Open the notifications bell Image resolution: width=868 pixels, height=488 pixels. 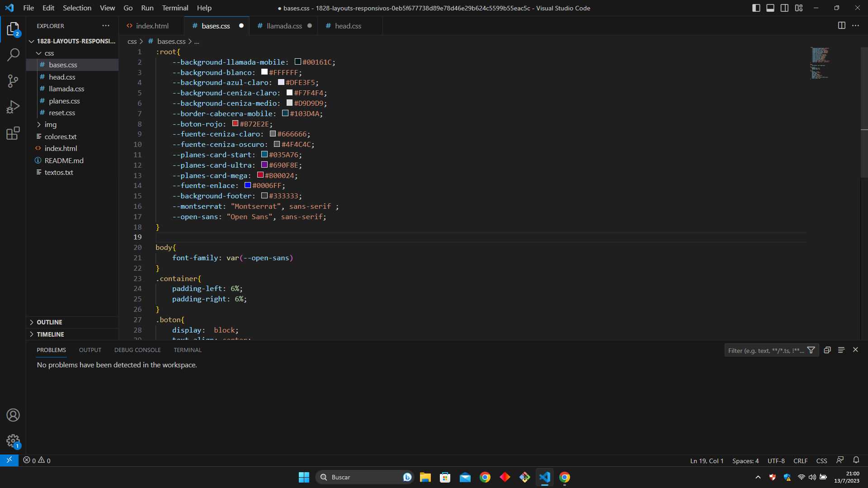click(x=856, y=460)
